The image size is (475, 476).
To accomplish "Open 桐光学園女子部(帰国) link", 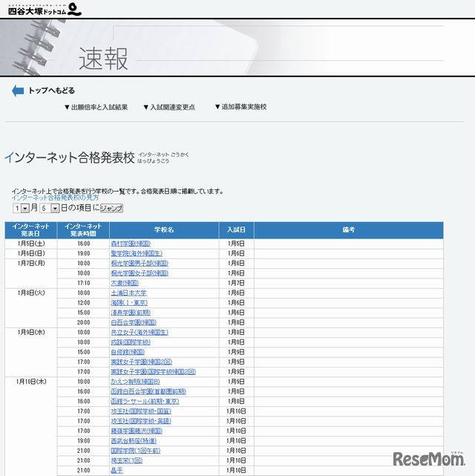I will coord(140,273).
